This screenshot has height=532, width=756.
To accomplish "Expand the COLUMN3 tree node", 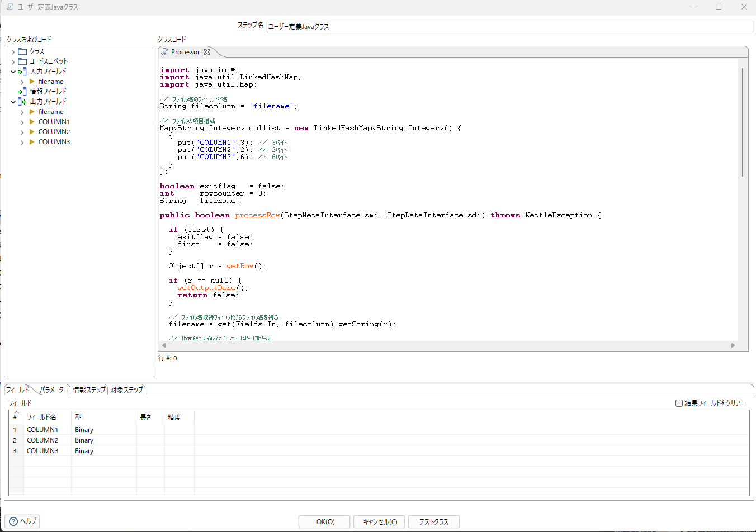I will tap(22, 142).
